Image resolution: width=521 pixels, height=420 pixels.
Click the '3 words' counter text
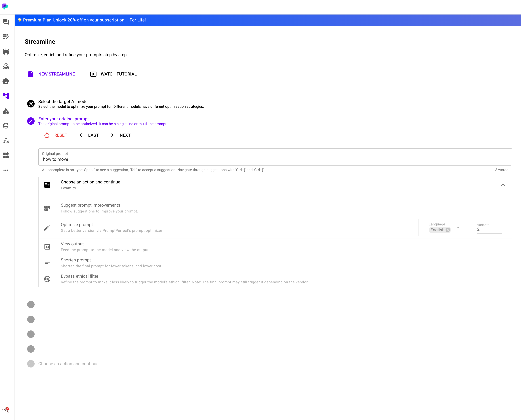pyautogui.click(x=501, y=170)
